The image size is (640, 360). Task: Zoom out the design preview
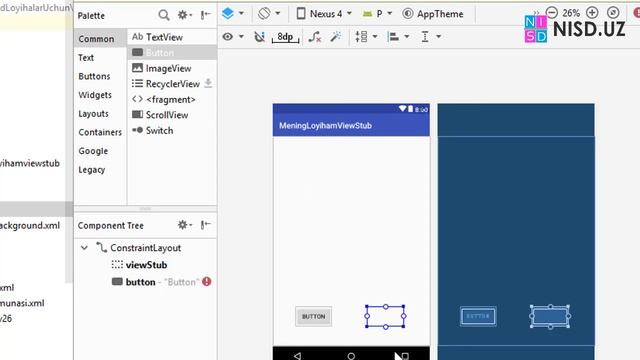click(552, 13)
